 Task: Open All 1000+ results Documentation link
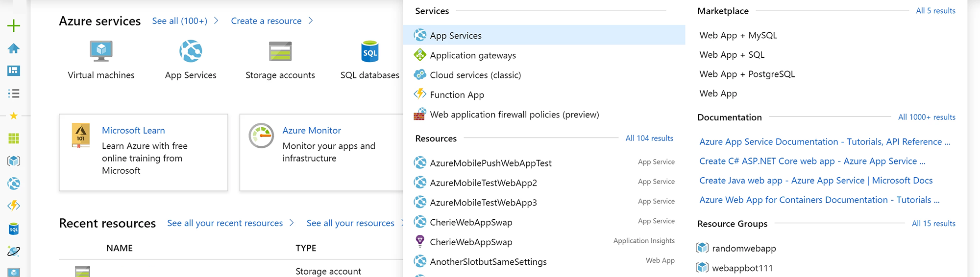927,117
